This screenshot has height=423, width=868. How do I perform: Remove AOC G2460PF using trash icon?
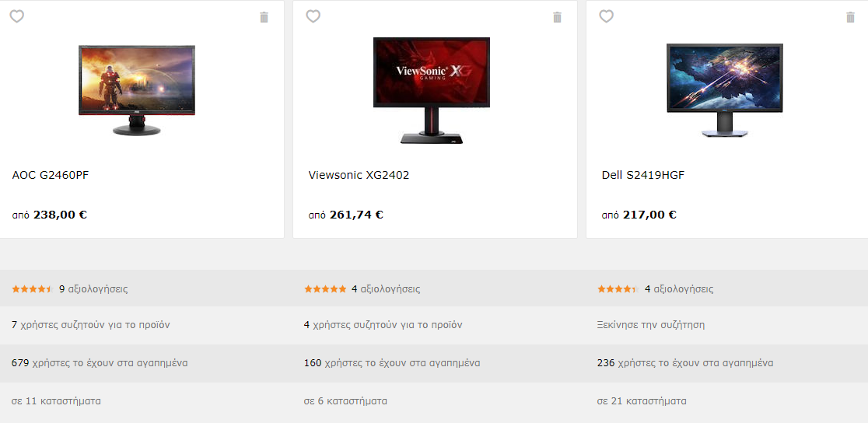click(264, 17)
